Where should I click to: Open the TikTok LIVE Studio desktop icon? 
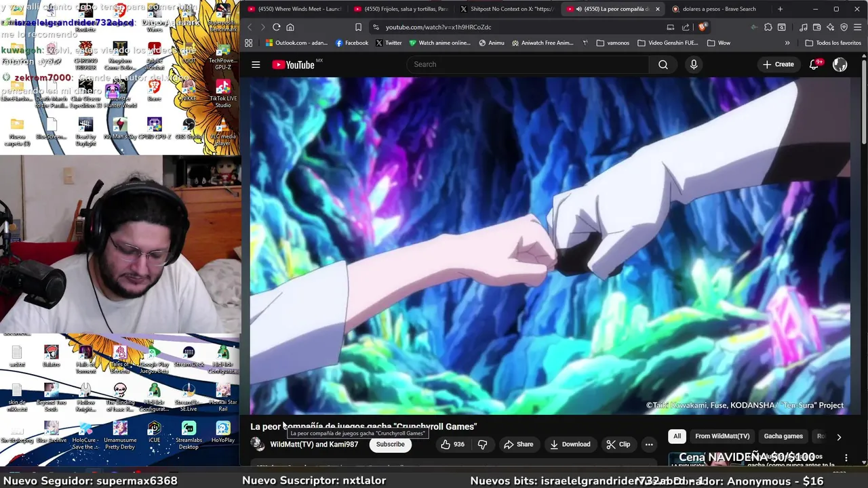click(x=223, y=94)
